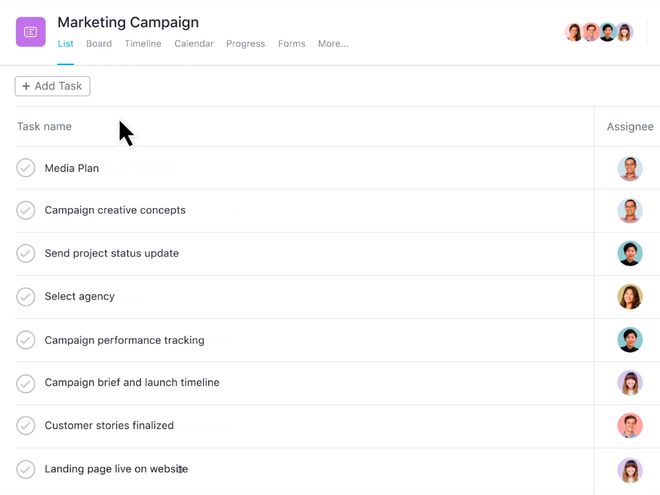Click the Add Task button
The height and width of the screenshot is (495, 660).
(53, 86)
